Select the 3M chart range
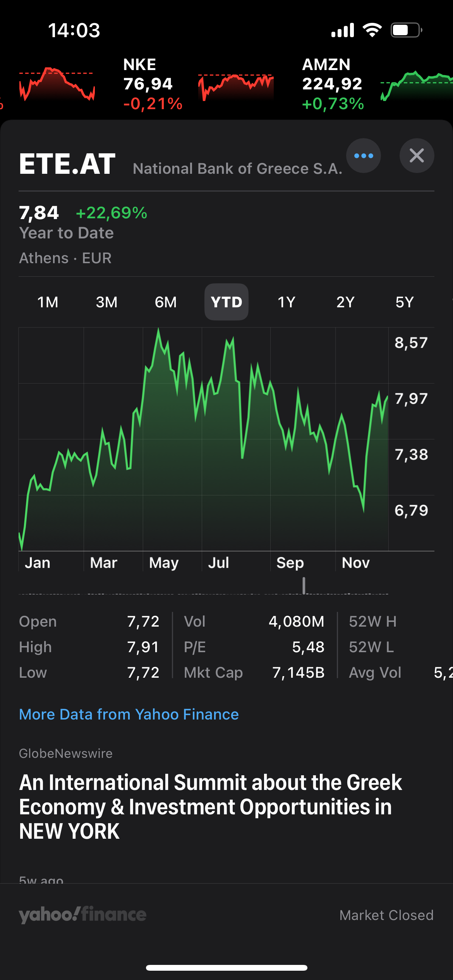 106,302
